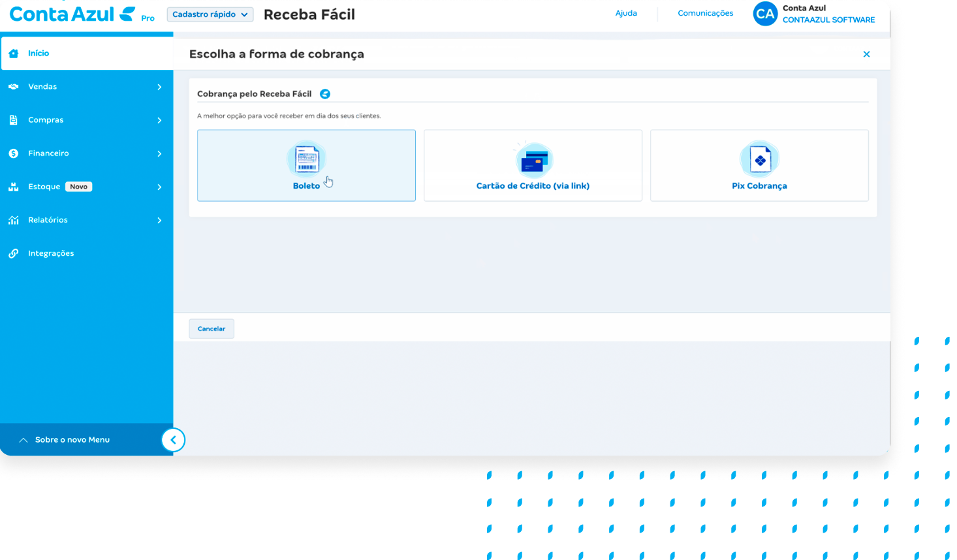Click the Boleto label text
Viewport: 957px width, 560px height.
tap(306, 186)
